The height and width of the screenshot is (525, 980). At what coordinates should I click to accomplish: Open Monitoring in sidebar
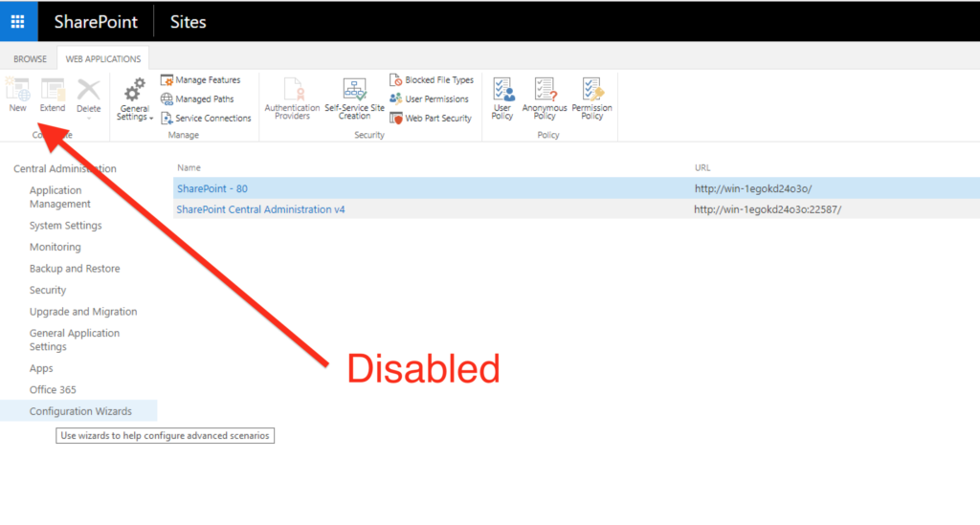pos(55,248)
